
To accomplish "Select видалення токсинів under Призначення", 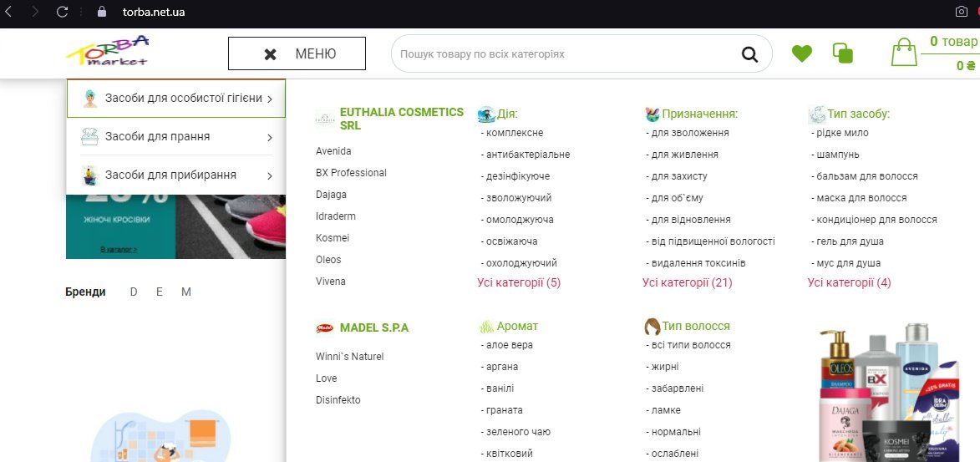I will point(696,263).
